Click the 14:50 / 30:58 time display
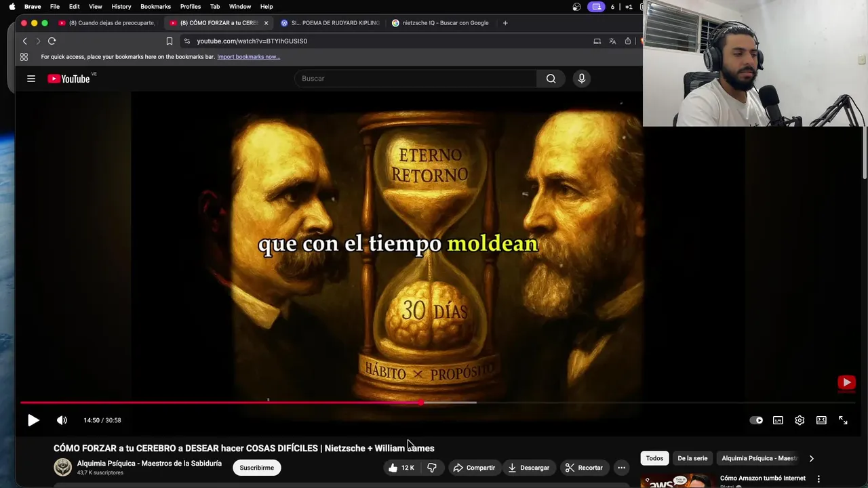This screenshot has width=868, height=488. (102, 420)
